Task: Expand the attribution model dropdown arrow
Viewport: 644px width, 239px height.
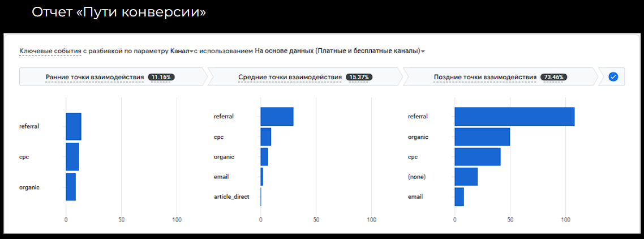Action: (423, 52)
